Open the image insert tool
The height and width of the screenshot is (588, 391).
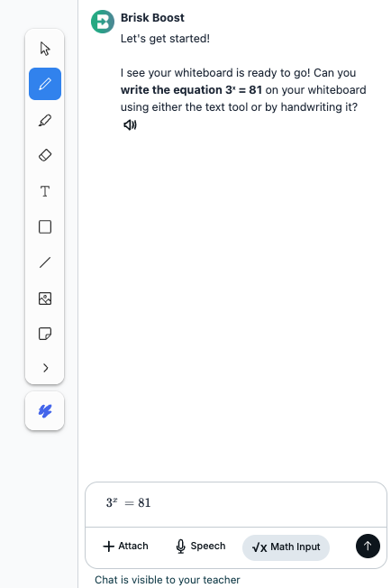coord(45,299)
